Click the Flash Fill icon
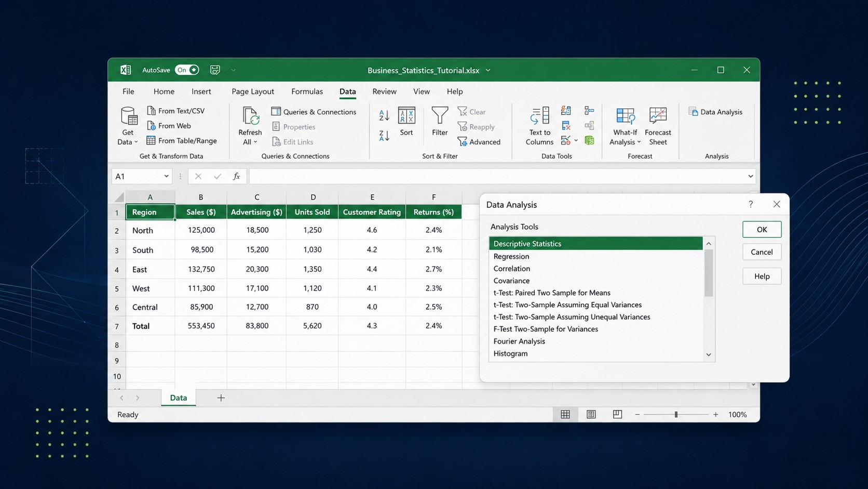Viewport: 868px width, 489px height. 566,110
